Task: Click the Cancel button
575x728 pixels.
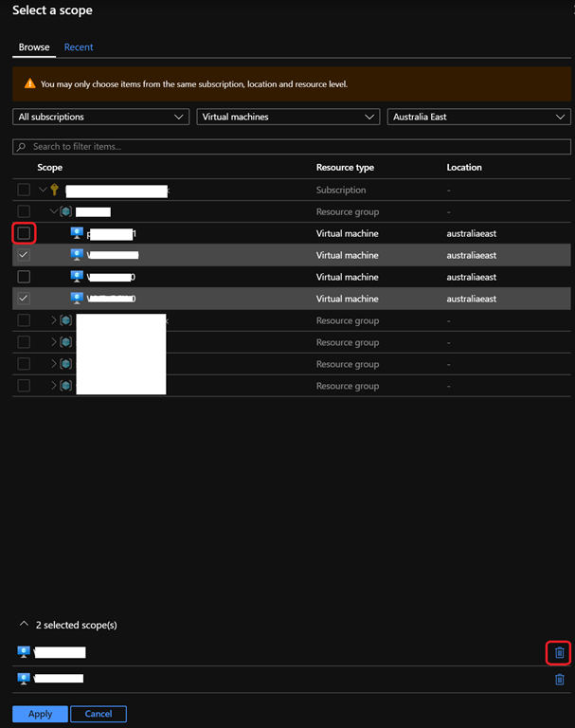Action: [99, 714]
